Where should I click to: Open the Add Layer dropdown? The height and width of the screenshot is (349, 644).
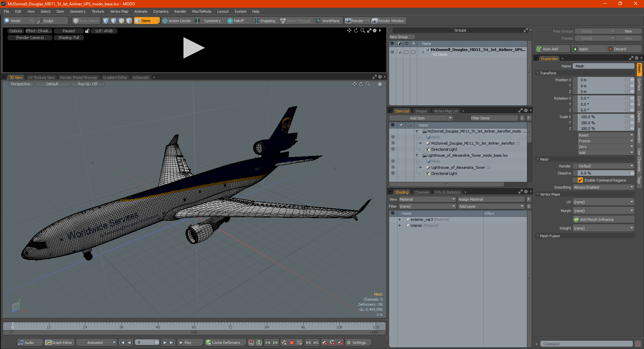tap(491, 206)
